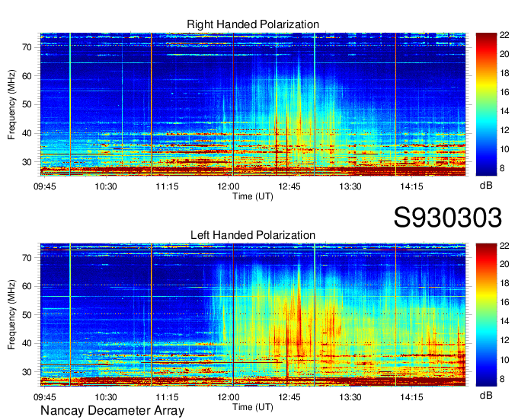Click the 13:30 time tick under Right Handed plot
518x420 pixels.
[x=350, y=186]
